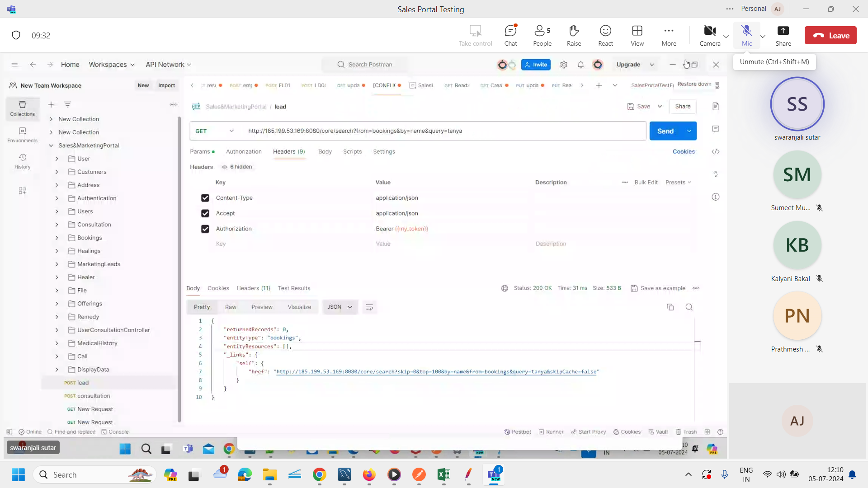Open the Postman notifications bell
The width and height of the screenshot is (868, 488).
click(x=581, y=65)
